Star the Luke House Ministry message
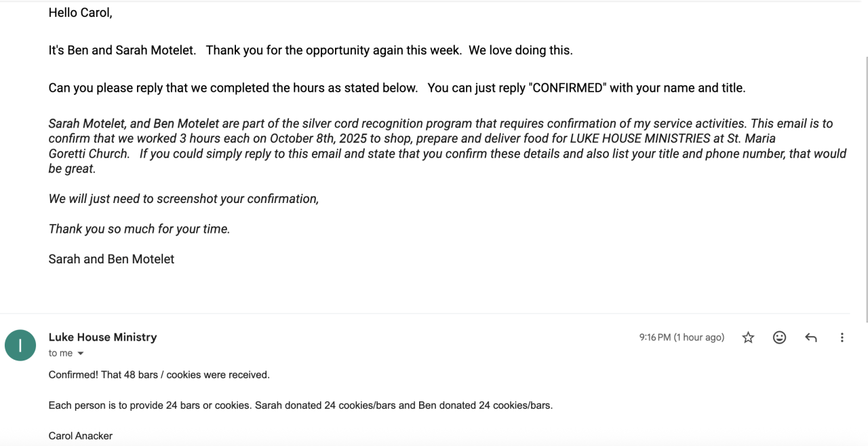This screenshot has width=868, height=446. tap(748, 337)
